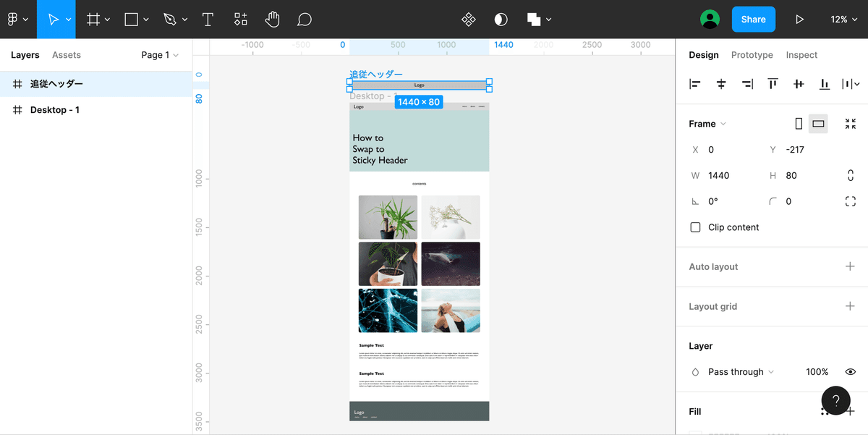Click the Mask icon in toolbar
Image resolution: width=868 pixels, height=435 pixels.
coord(501,20)
